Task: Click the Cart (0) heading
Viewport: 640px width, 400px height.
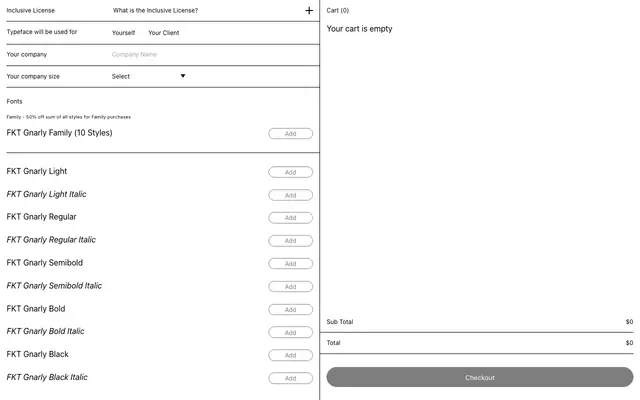Action: pos(338,11)
